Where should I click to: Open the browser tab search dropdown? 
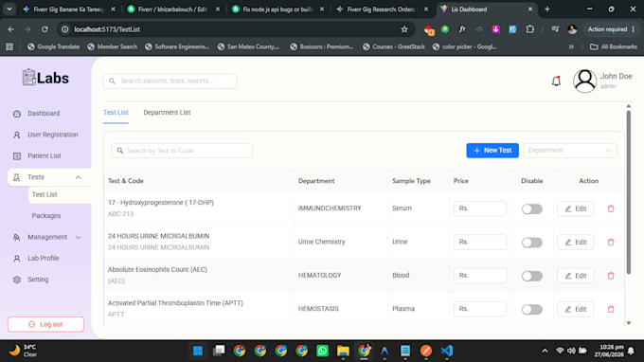click(x=9, y=9)
